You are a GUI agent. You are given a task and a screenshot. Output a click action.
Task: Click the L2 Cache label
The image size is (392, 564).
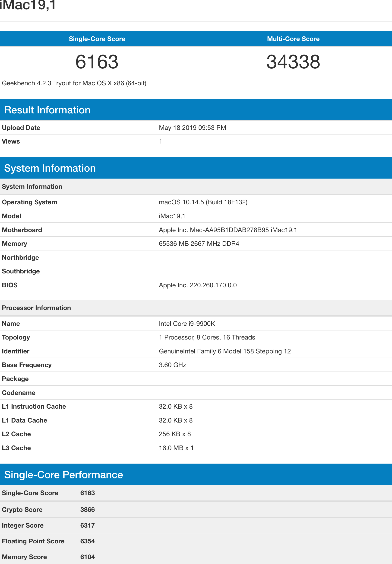pos(16,434)
